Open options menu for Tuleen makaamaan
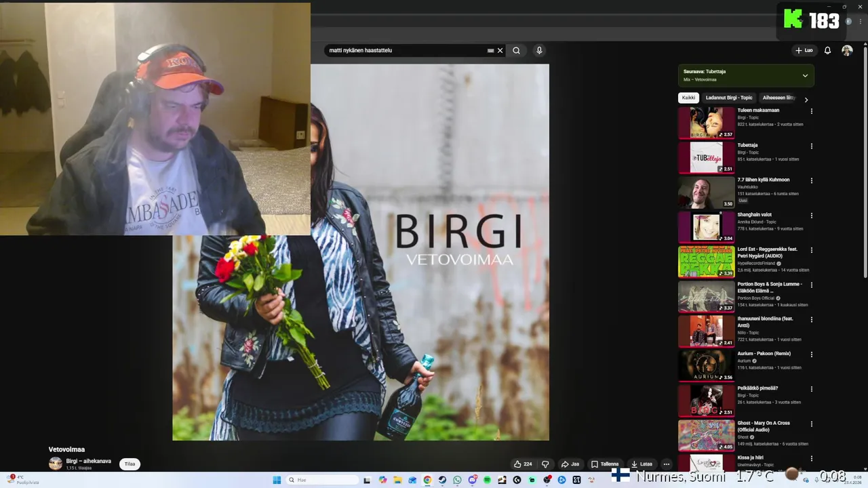The width and height of the screenshot is (868, 488). 811,111
